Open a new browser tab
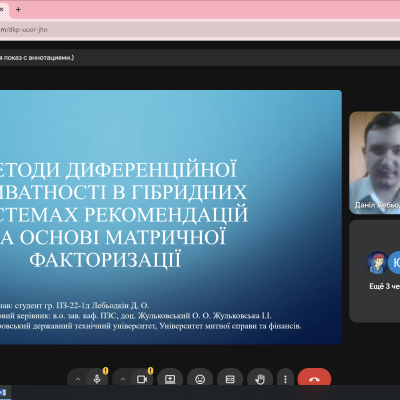The image size is (400, 400). tap(18, 10)
